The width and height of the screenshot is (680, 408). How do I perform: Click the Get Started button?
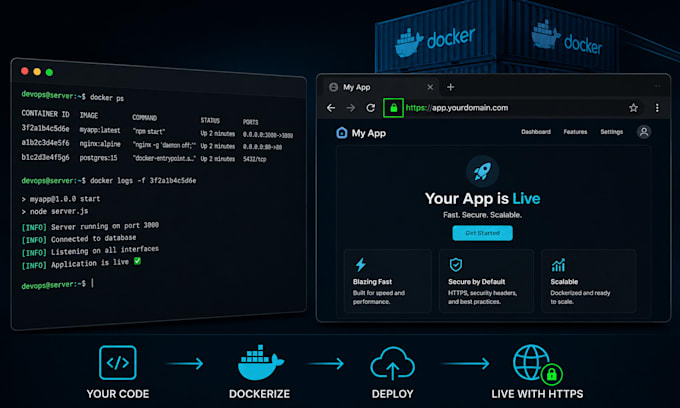(482, 233)
